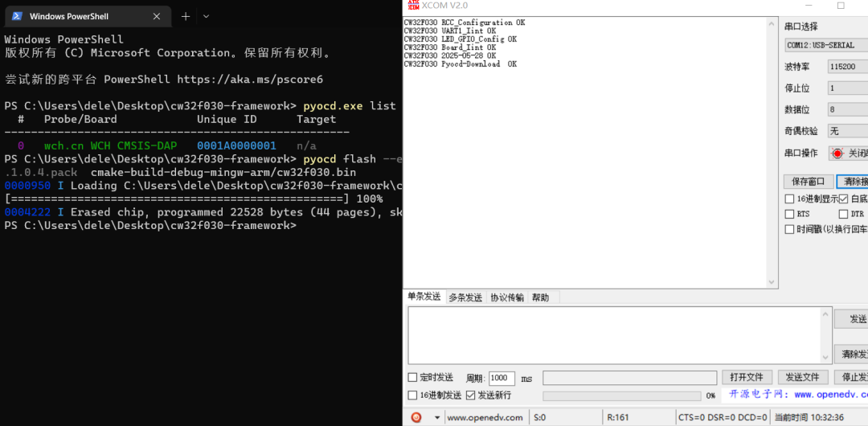Click the period field showing 1000
The height and width of the screenshot is (426, 868).
(502, 379)
